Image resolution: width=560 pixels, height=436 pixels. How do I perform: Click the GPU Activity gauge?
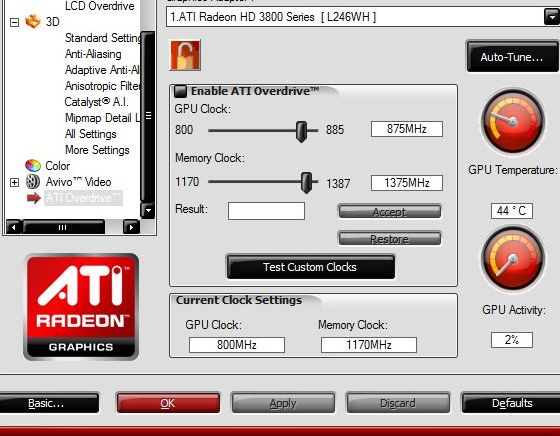click(513, 259)
